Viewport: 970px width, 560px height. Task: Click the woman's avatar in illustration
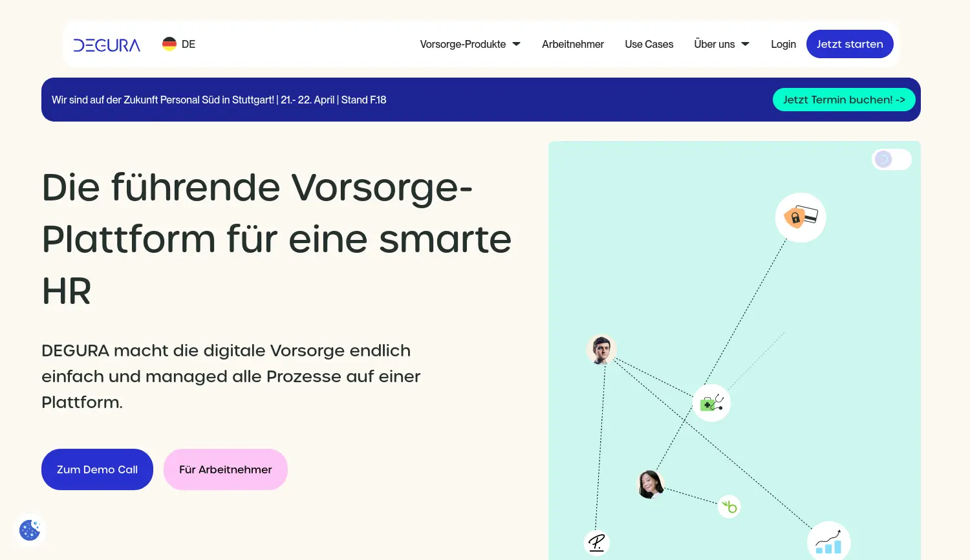coord(651,484)
